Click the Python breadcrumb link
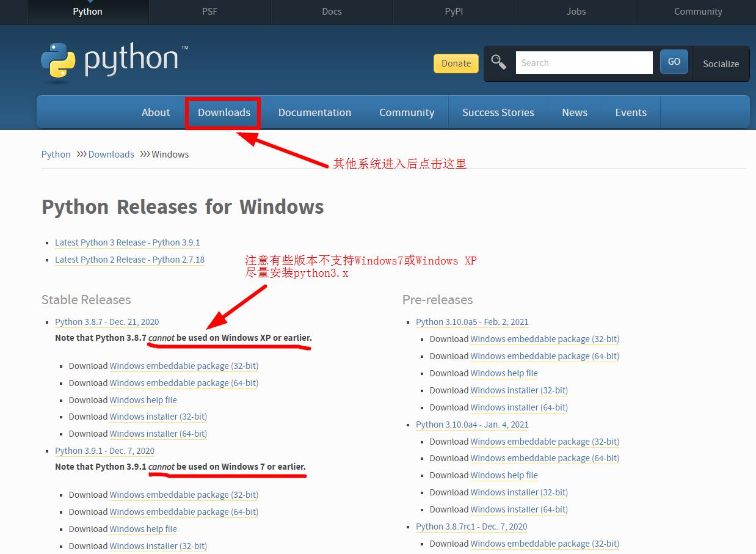 56,155
